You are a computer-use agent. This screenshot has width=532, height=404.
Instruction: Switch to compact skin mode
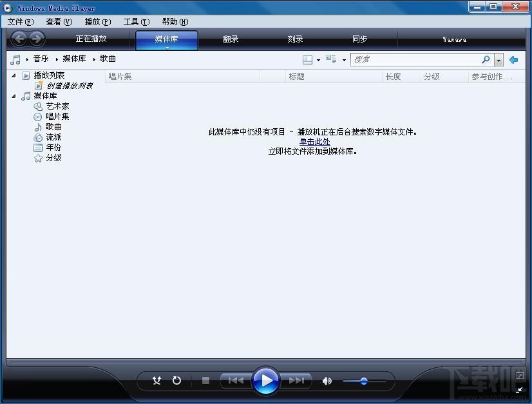pyautogui.click(x=520, y=389)
